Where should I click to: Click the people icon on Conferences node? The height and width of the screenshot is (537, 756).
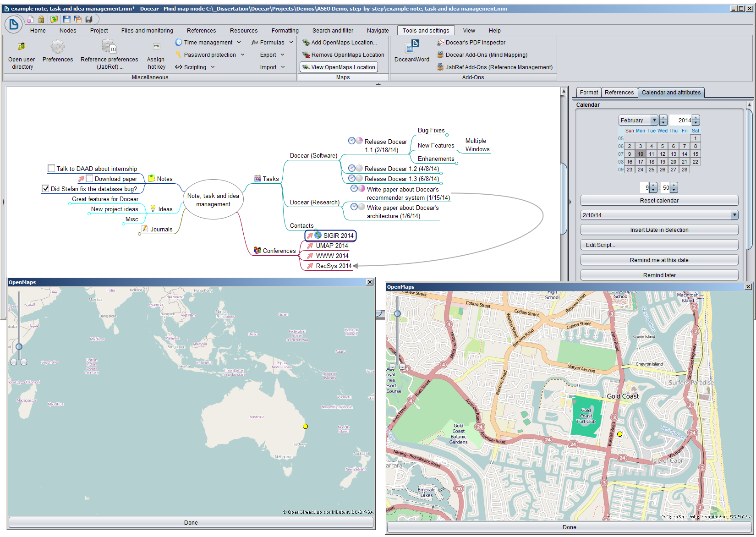pos(257,250)
